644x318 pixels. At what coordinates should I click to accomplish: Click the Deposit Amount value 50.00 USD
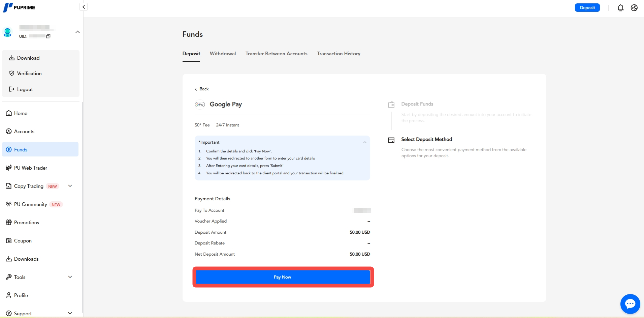[360, 232]
